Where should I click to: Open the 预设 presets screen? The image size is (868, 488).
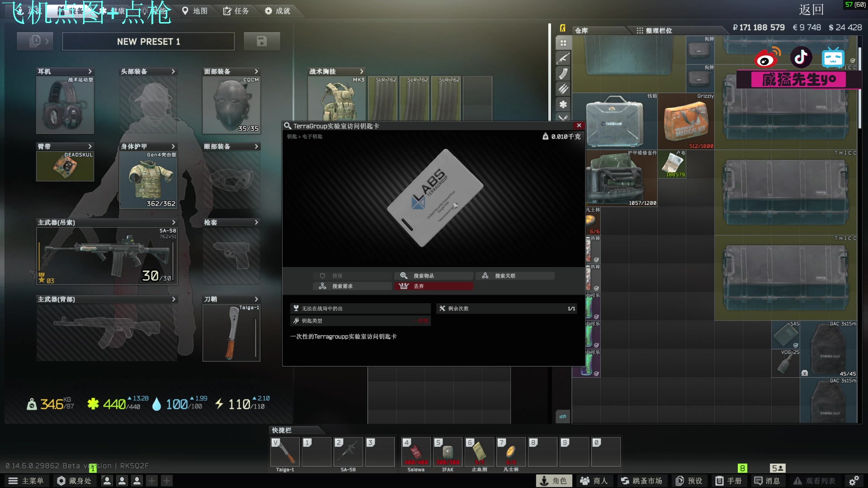[689, 481]
